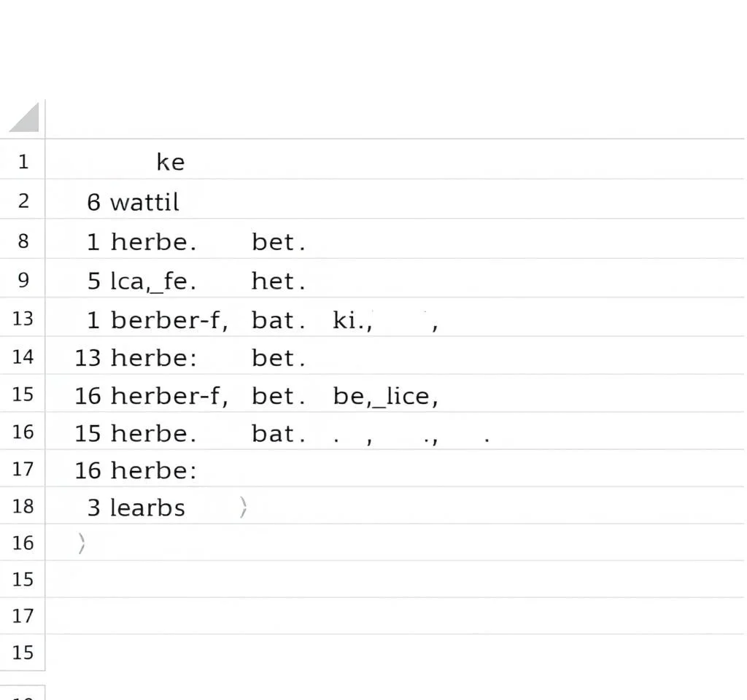Click the "16 herbe:" cell
The height and width of the screenshot is (700, 747).
click(135, 470)
